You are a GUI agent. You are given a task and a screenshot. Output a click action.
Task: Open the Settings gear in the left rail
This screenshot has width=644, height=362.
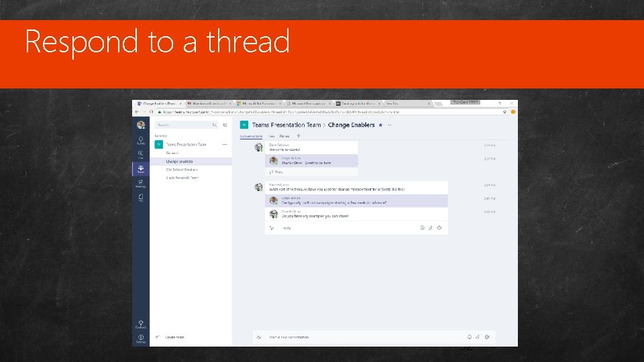tap(140, 339)
